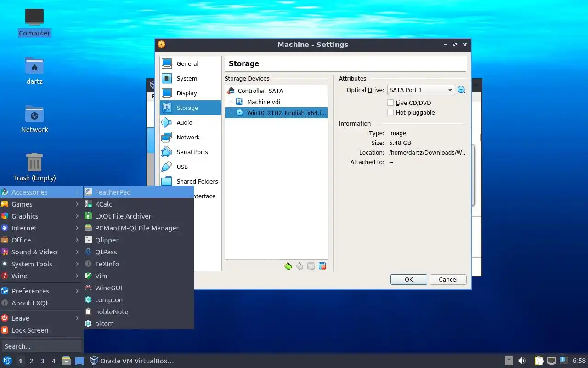Open the Leave submenu
Viewport: 588px width, 368px height.
click(41, 318)
